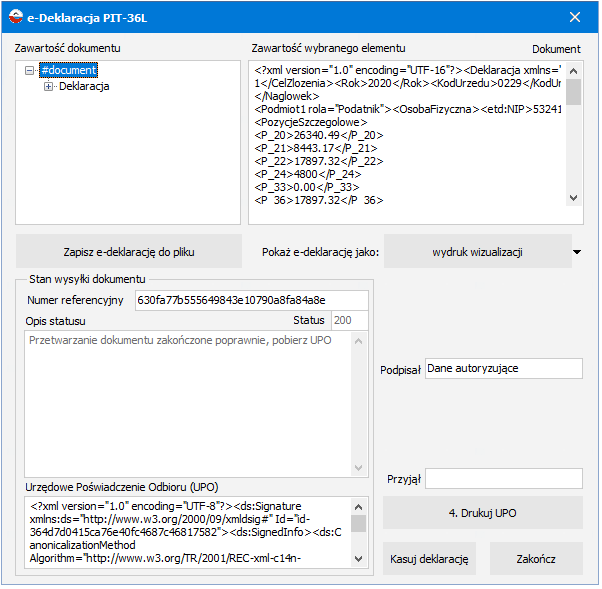Click the down arrow in Opis statusu scrollbar

point(359,468)
